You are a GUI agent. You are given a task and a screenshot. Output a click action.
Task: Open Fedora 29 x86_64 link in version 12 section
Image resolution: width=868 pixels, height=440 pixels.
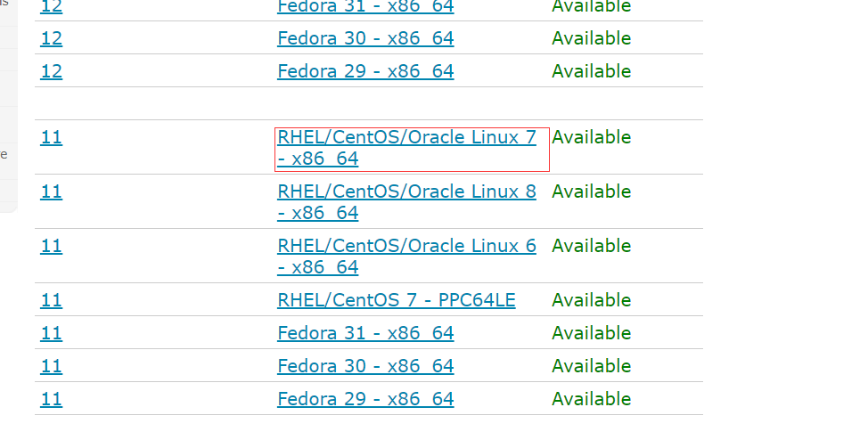365,71
